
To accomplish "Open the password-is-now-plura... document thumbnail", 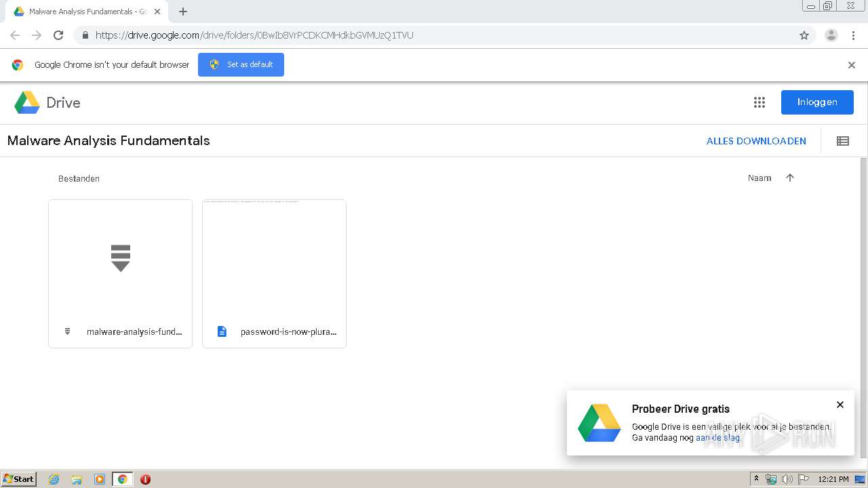I will 275,258.
